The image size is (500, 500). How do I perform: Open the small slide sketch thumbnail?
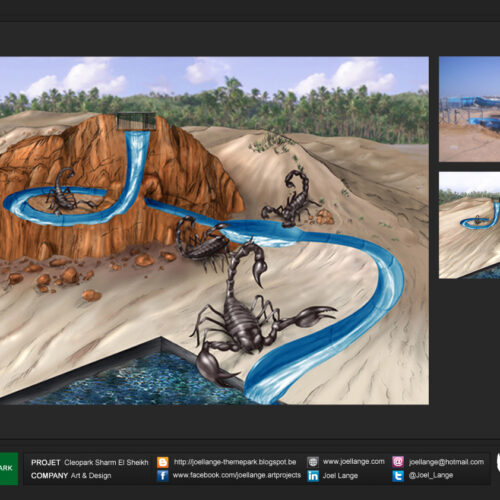pos(470,225)
